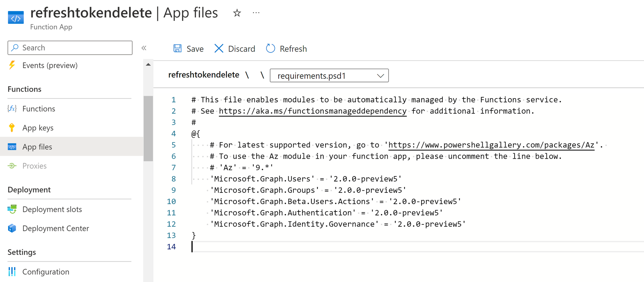Image resolution: width=644 pixels, height=282 pixels.
Task: Click the Functions fx icon
Action: [x=12, y=108]
